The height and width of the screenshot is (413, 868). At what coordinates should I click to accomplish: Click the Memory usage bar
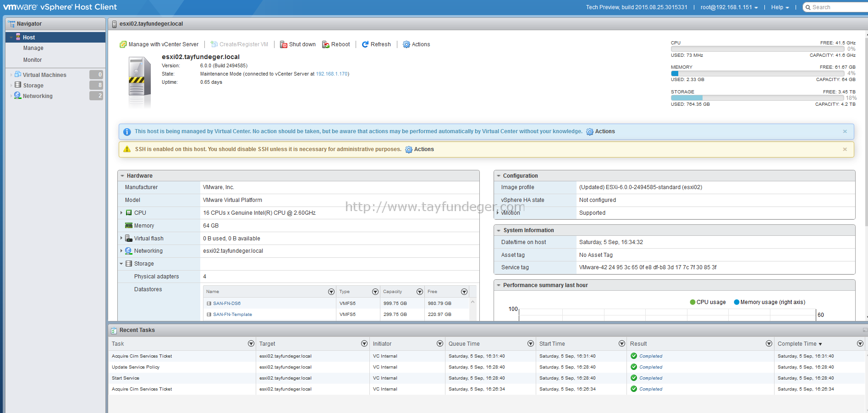click(758, 73)
